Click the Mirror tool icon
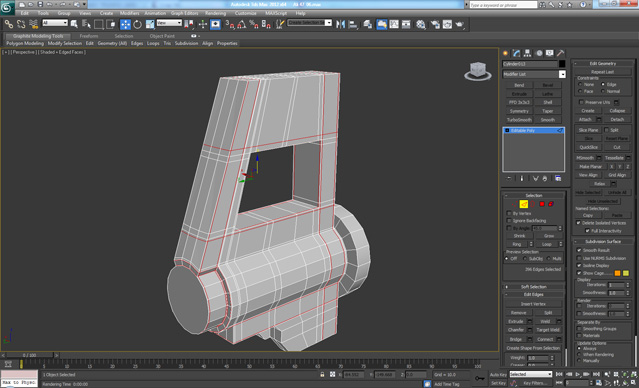639x388 pixels. tap(340, 24)
